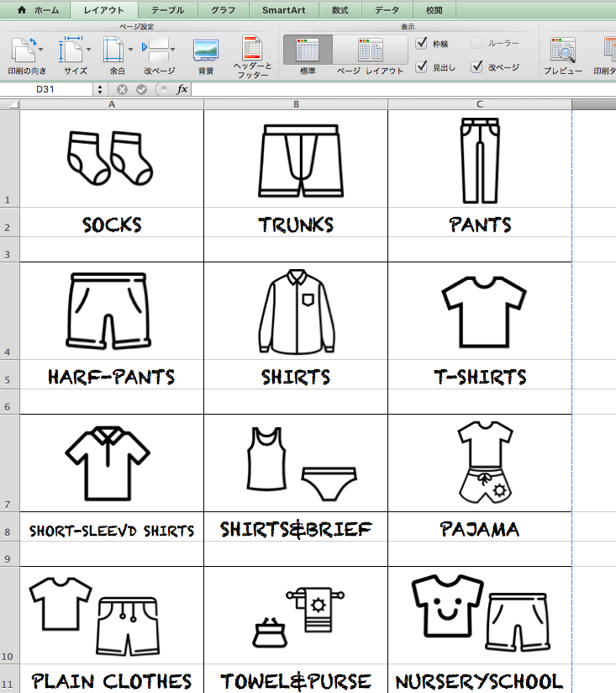The width and height of the screenshot is (616, 693).
Task: Select the T-shirt picture in row 4
Action: pyautogui.click(x=484, y=311)
